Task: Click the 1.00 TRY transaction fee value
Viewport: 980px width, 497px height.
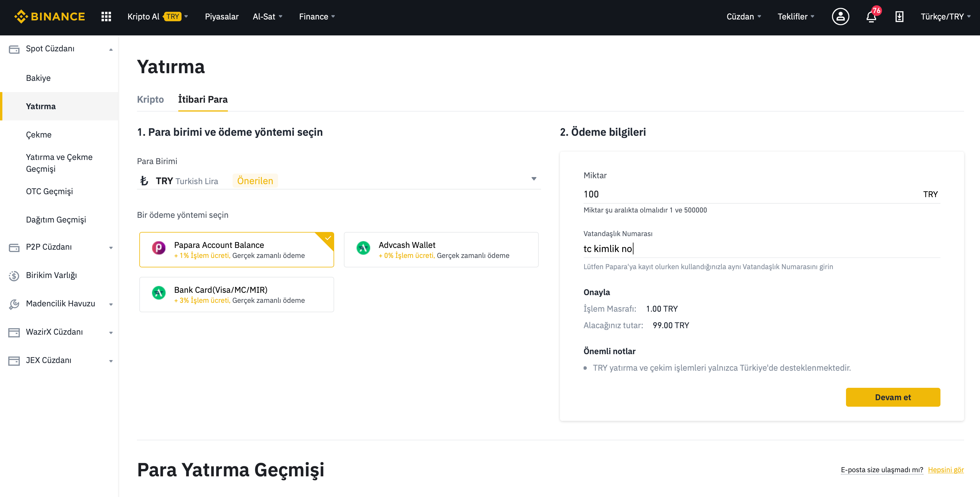Action: pos(661,309)
